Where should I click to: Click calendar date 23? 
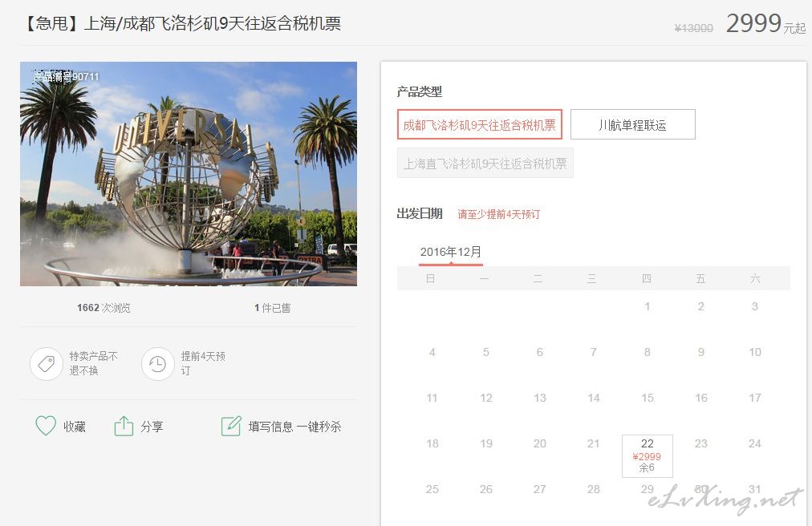click(x=700, y=443)
